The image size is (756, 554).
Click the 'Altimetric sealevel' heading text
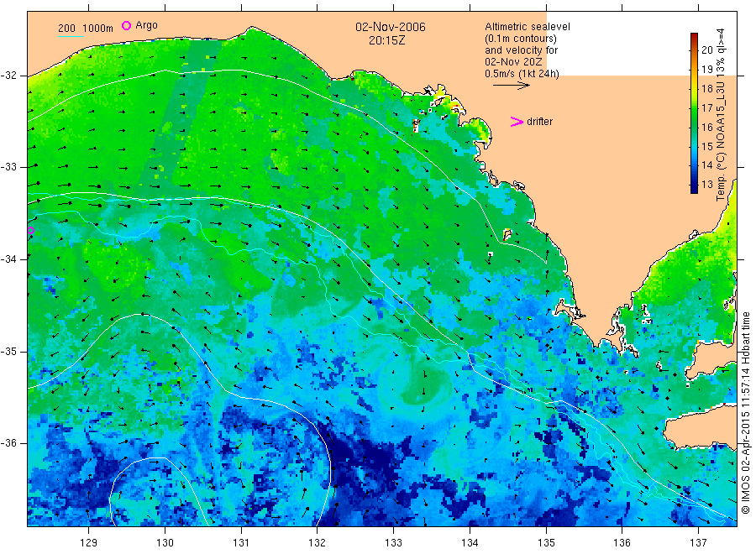(528, 27)
